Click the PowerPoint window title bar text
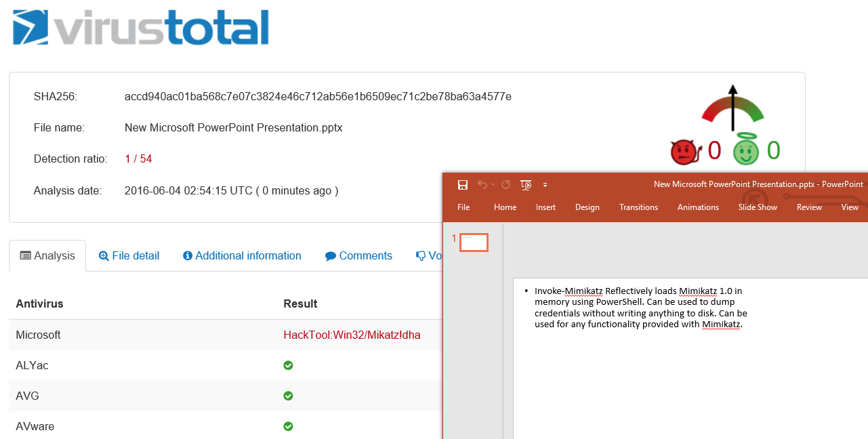Viewport: 868px width, 439px height. click(758, 184)
